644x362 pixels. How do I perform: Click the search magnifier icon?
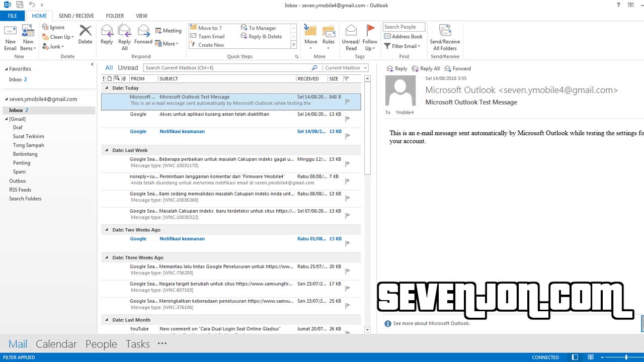coord(314,67)
